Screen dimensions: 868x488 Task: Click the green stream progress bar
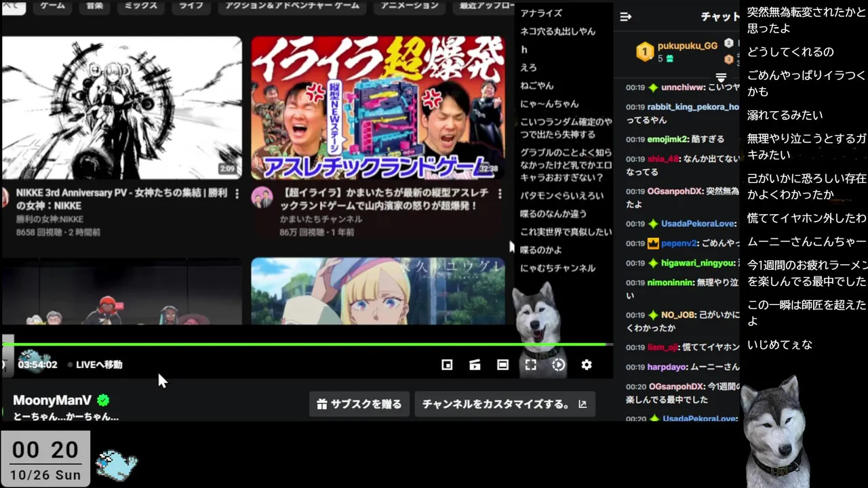click(x=307, y=344)
